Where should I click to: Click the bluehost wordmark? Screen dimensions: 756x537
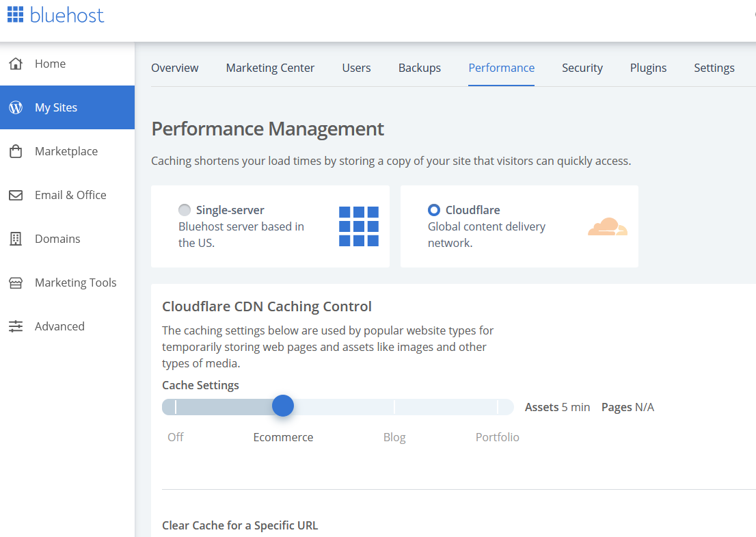pos(67,15)
